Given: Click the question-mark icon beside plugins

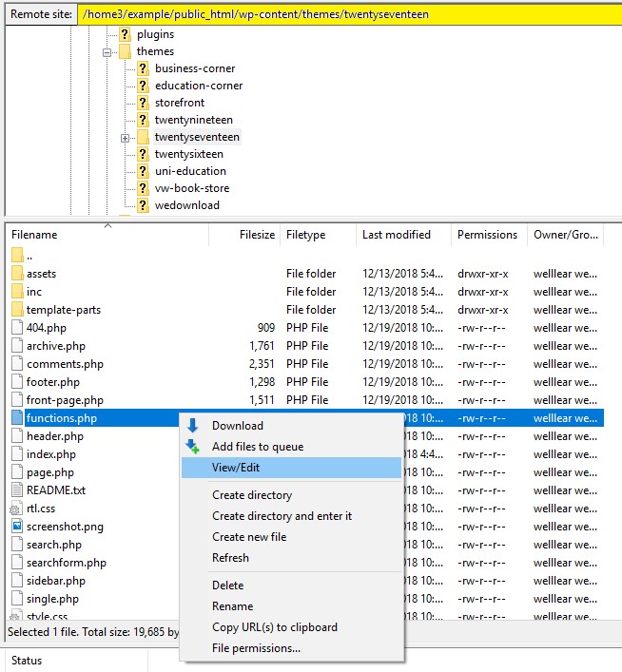Looking at the screenshot, I should 125,34.
